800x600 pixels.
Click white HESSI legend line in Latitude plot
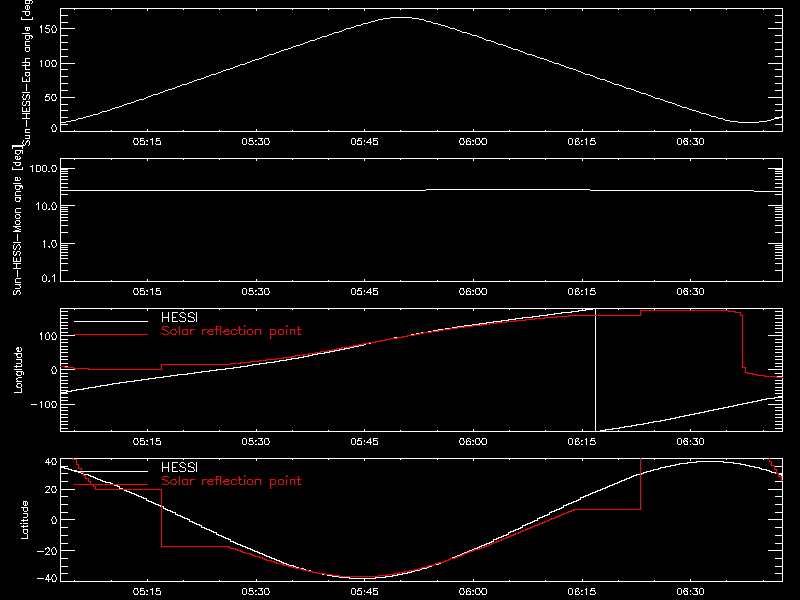[111, 471]
